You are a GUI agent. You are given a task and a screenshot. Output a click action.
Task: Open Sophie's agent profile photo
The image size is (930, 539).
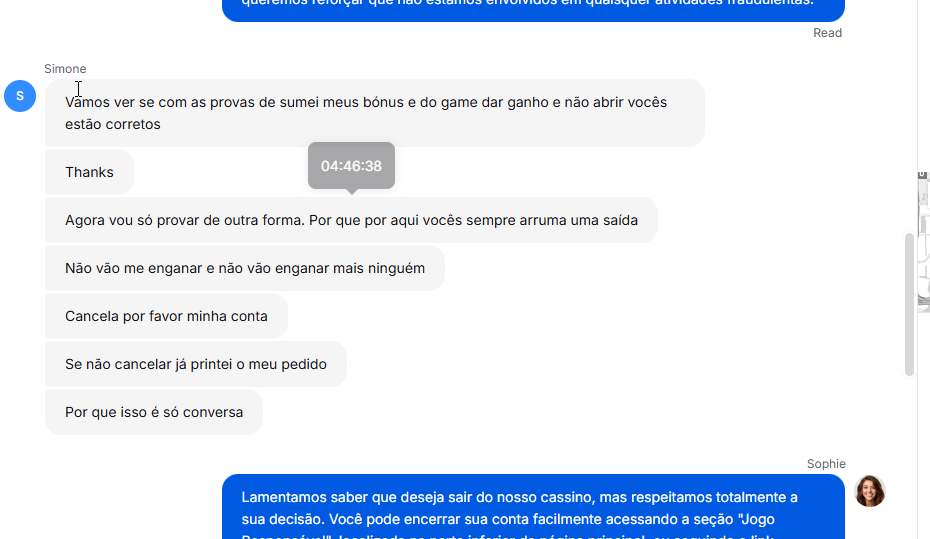(870, 491)
